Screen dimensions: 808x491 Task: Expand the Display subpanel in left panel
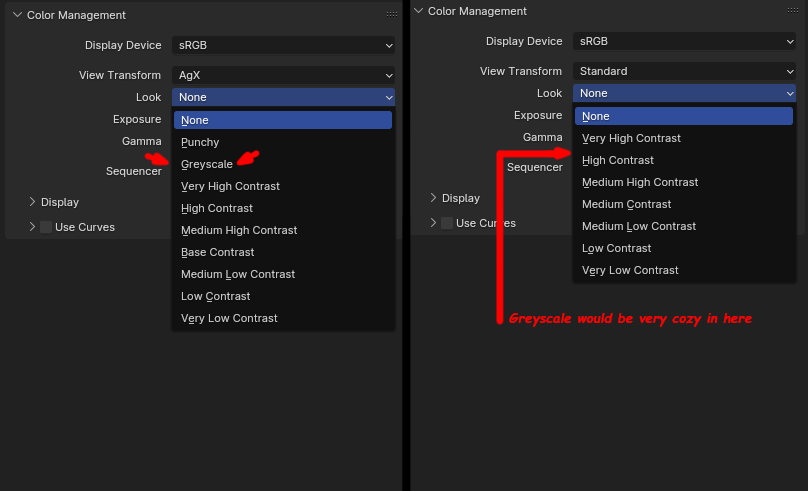[x=32, y=201]
